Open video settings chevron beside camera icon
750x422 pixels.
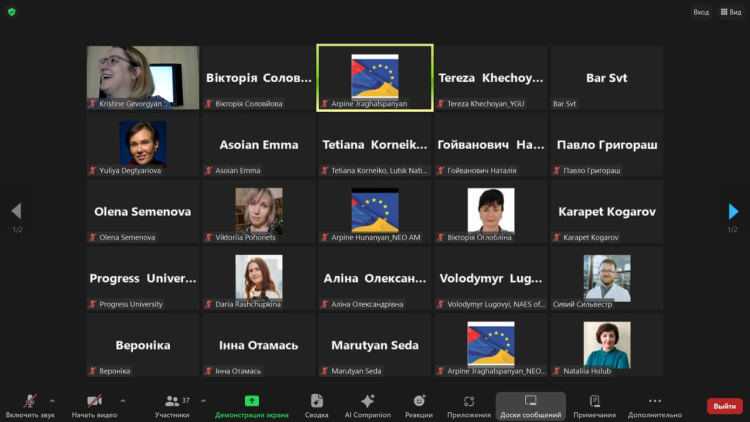coord(123,400)
